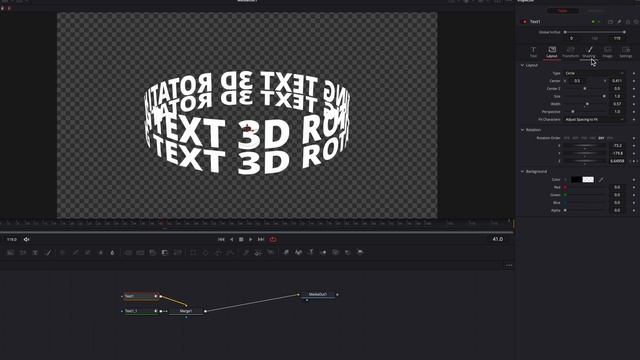The image size is (640, 360).
Task: Collapse the Rotation section
Action: 522,130
